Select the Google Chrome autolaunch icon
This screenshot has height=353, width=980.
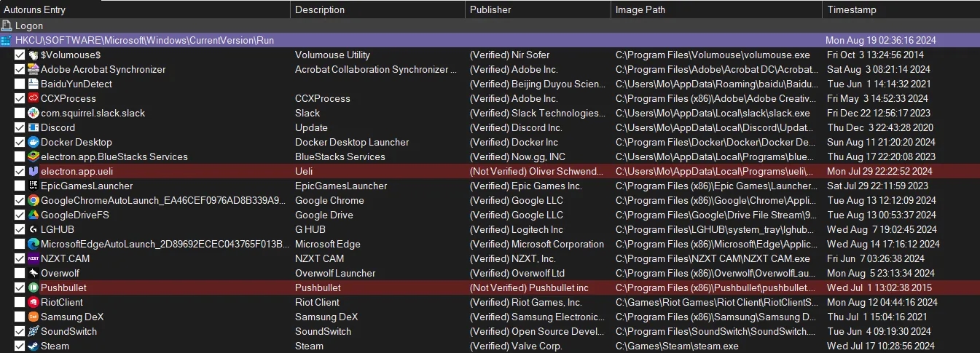pos(33,200)
